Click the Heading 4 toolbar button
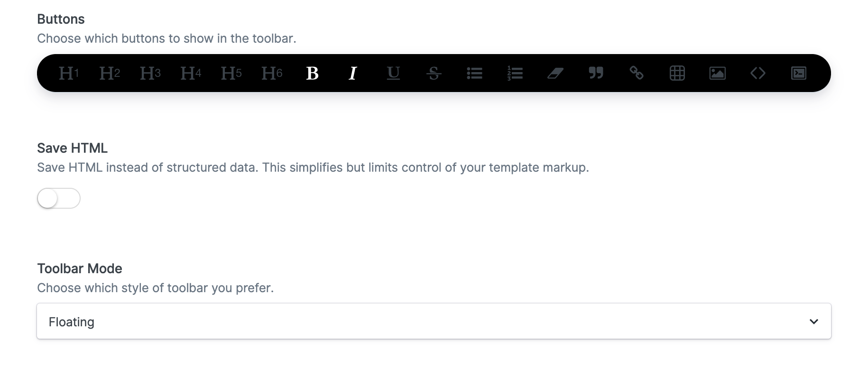The image size is (868, 369). [x=190, y=73]
